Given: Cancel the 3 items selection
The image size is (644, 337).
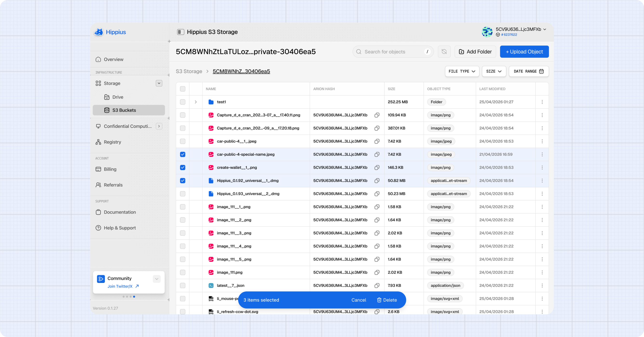Looking at the screenshot, I should pos(358,300).
